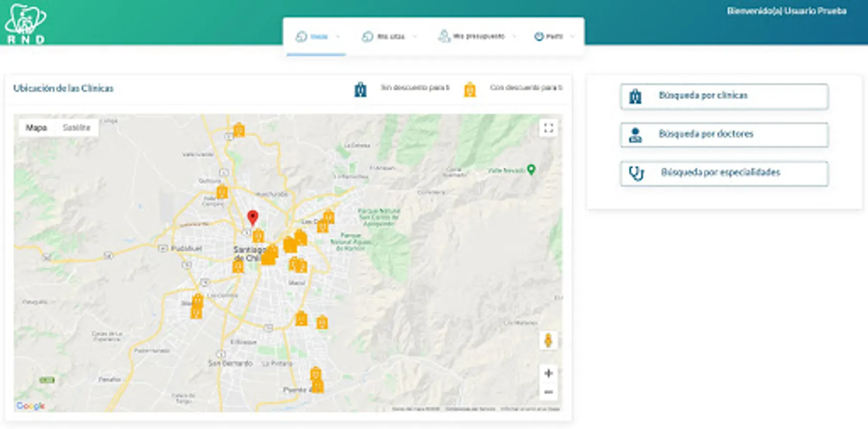Select the green Valle Nevado map pin
Image resolution: width=868 pixels, height=429 pixels.
pos(531,170)
